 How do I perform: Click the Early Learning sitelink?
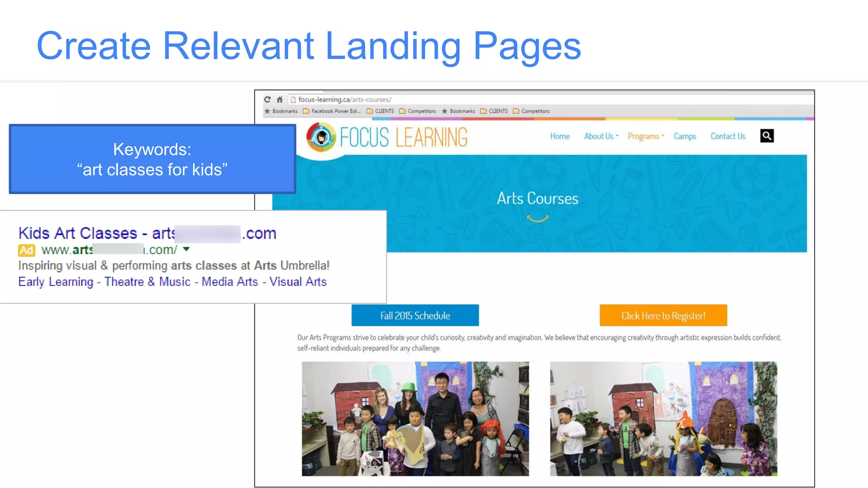pos(56,282)
